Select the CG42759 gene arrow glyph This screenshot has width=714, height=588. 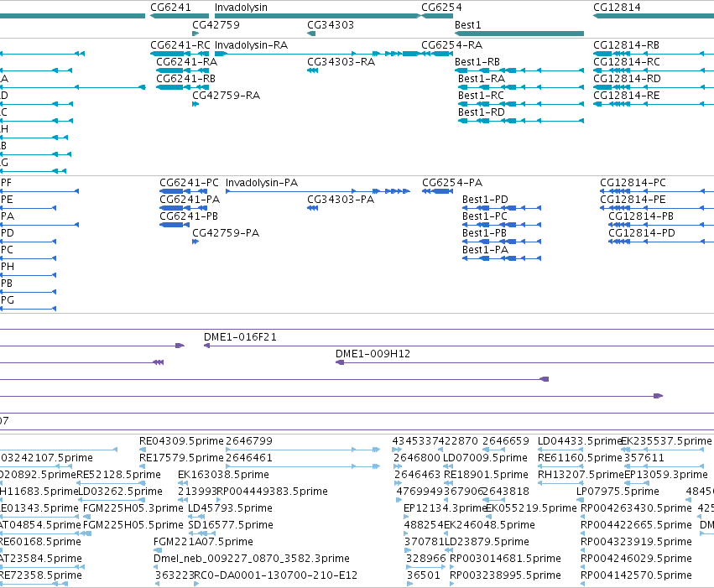click(x=195, y=34)
